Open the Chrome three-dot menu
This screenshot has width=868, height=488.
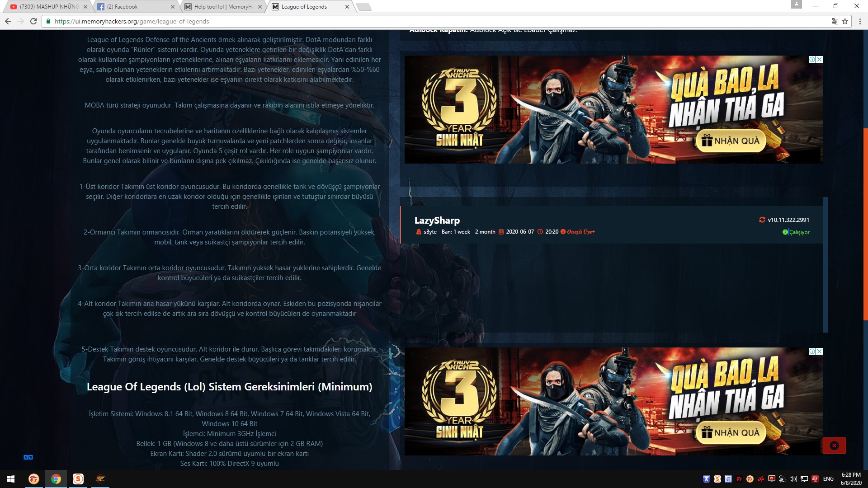pyautogui.click(x=860, y=21)
